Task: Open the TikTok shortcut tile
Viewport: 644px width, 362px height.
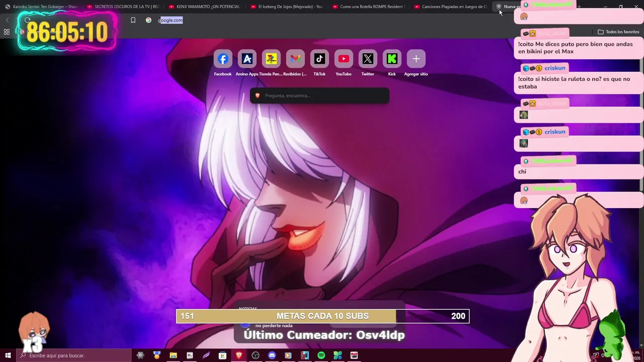Action: (x=319, y=59)
